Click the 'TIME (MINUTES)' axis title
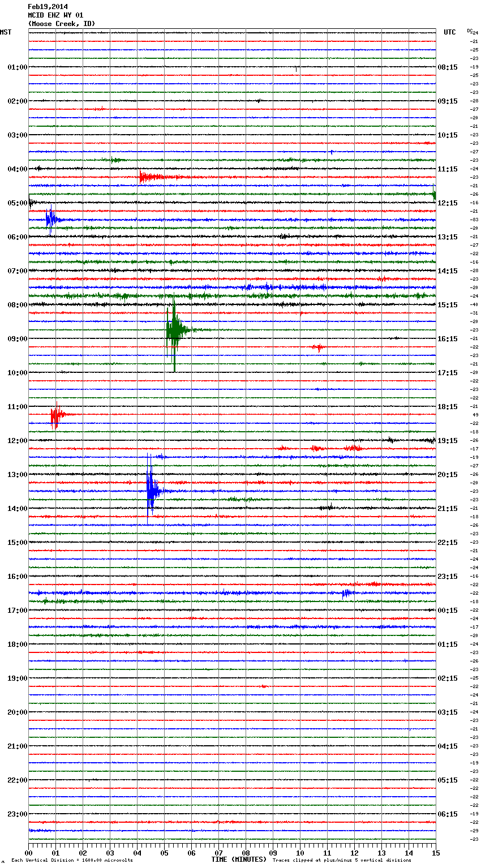 (x=239, y=860)
